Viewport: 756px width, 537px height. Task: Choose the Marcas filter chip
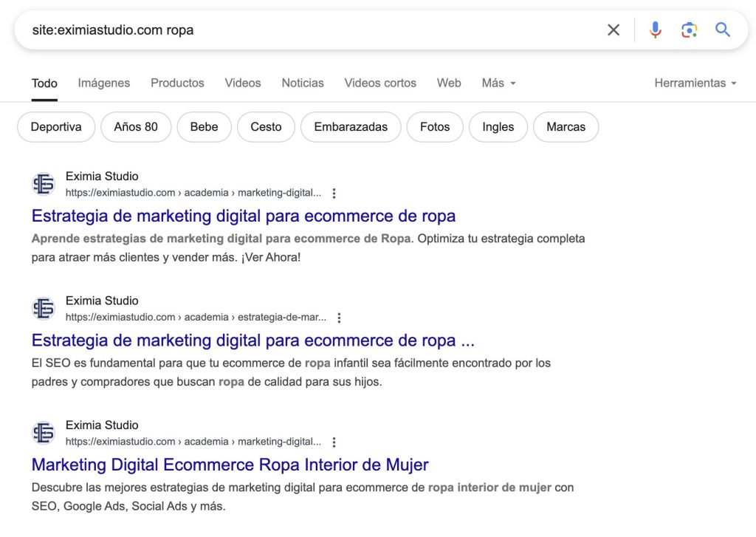point(566,127)
